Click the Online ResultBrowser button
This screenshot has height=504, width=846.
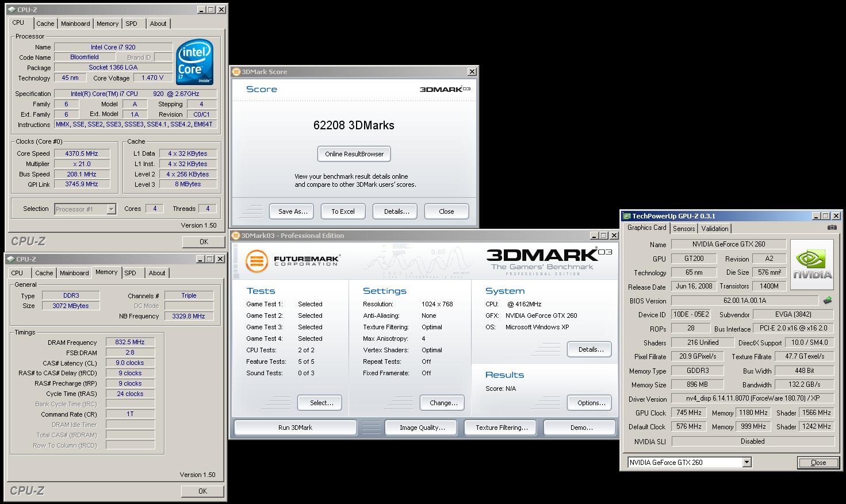[354, 154]
